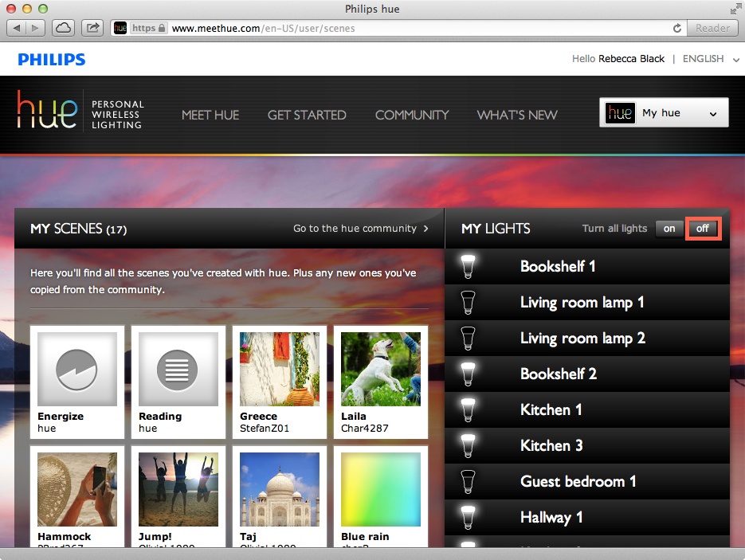The width and height of the screenshot is (745, 560).
Task: Open the GET STARTED menu
Action: [x=307, y=115]
